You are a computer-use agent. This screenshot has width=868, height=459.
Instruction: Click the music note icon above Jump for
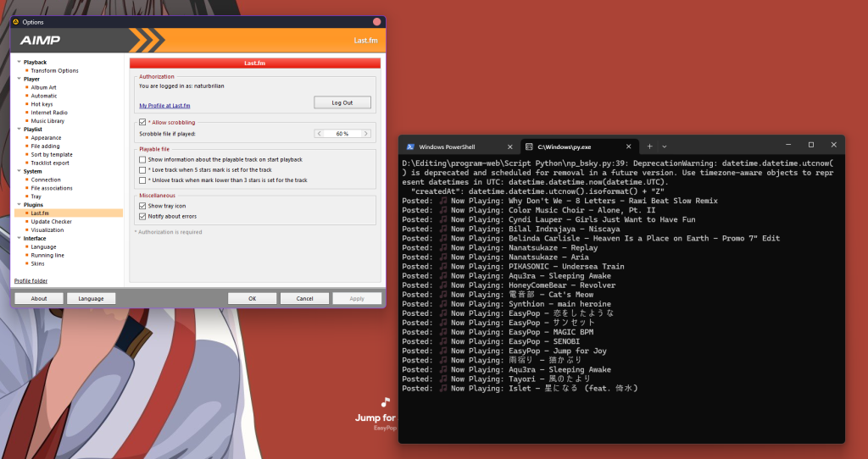386,402
